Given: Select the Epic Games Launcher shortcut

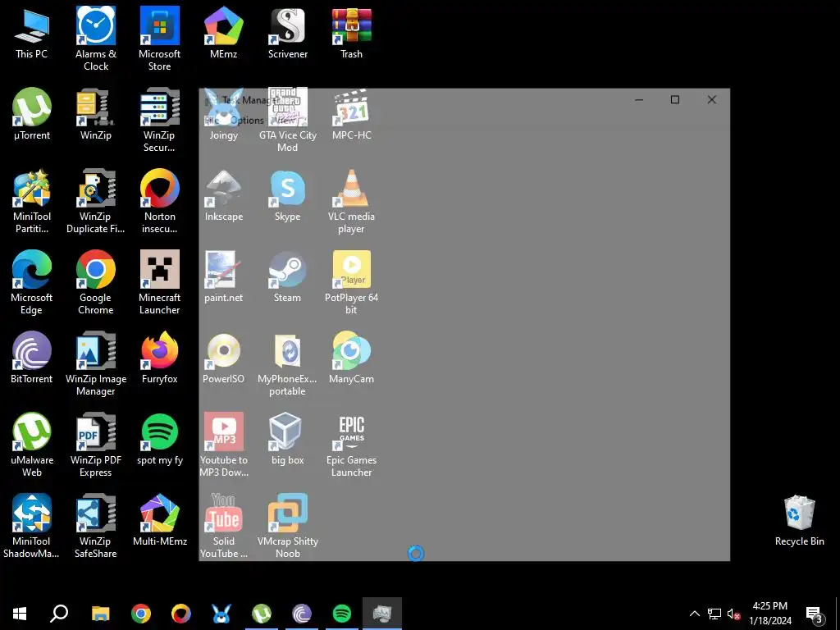Looking at the screenshot, I should click(x=351, y=445).
